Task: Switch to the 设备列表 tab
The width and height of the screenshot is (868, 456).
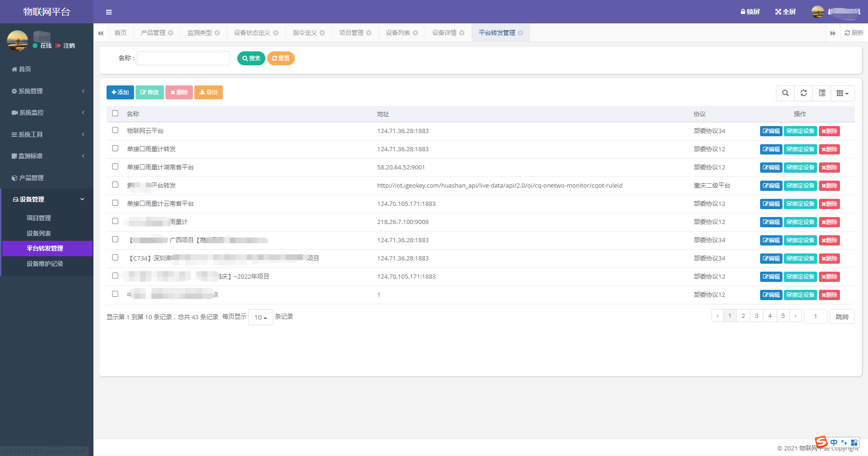Action: point(398,33)
